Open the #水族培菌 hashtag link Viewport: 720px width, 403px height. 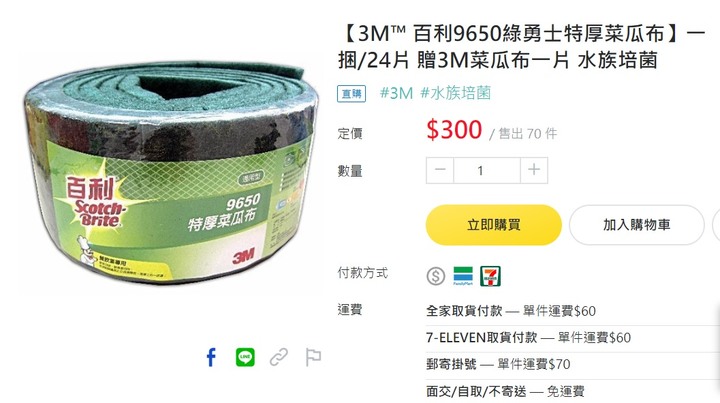click(x=456, y=93)
